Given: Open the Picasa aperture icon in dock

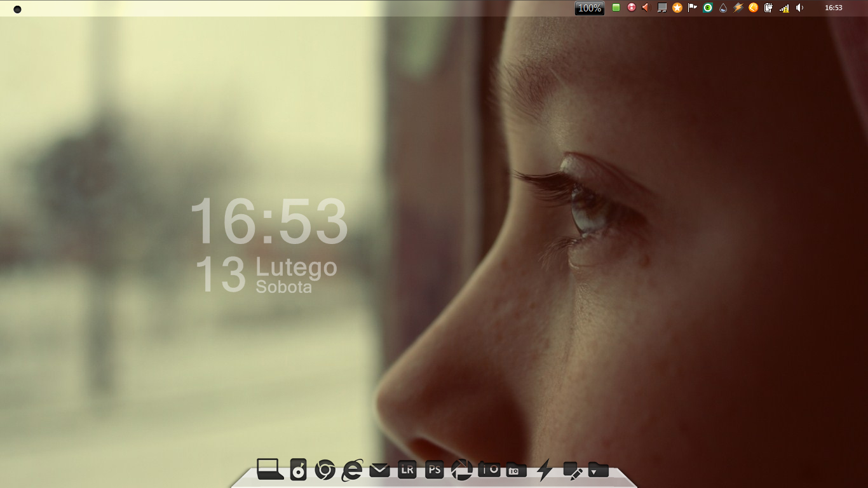Looking at the screenshot, I should pyautogui.click(x=462, y=470).
